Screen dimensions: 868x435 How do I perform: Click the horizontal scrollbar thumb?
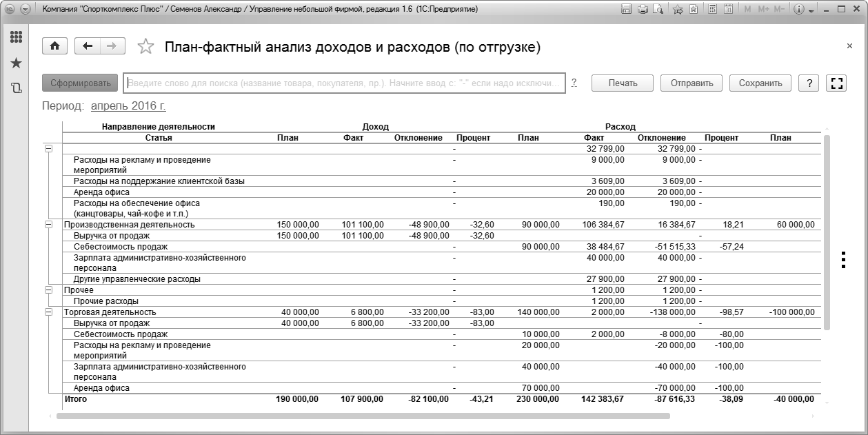[363, 416]
